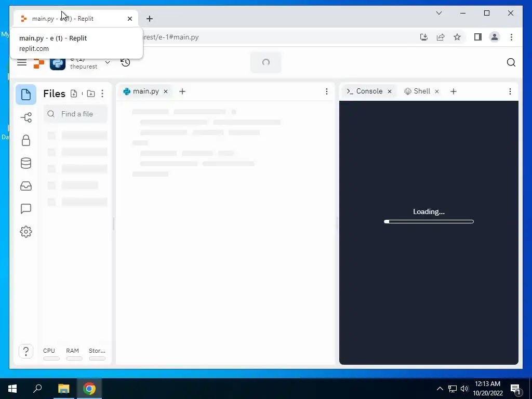The height and width of the screenshot is (399, 532).
Task: Focus the Find a file search box
Action: pyautogui.click(x=76, y=114)
